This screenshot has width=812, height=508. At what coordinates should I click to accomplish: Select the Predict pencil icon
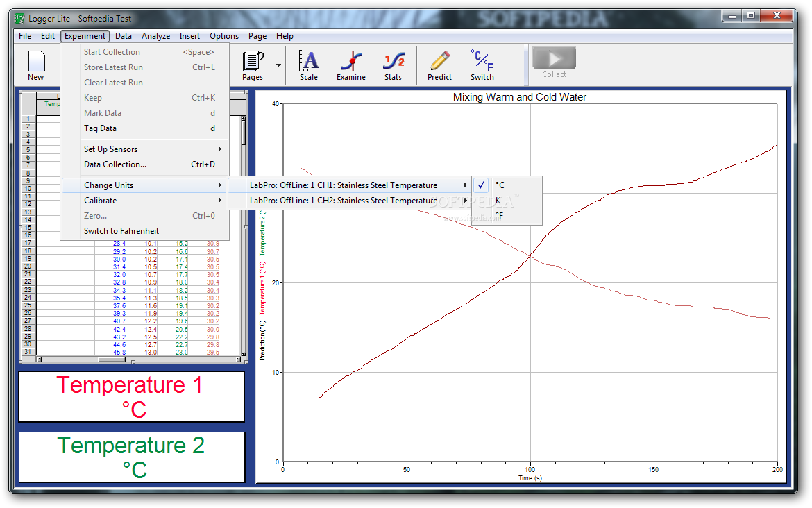(x=440, y=65)
